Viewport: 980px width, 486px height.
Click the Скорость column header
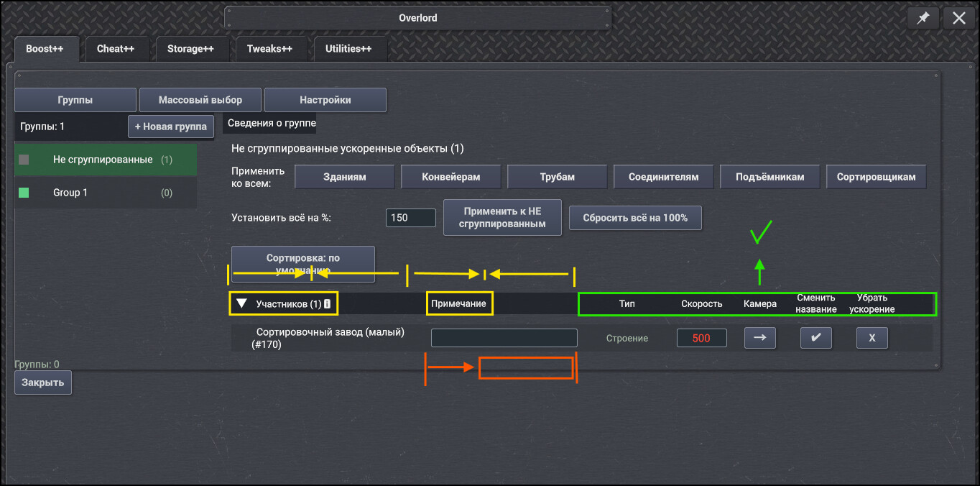702,304
